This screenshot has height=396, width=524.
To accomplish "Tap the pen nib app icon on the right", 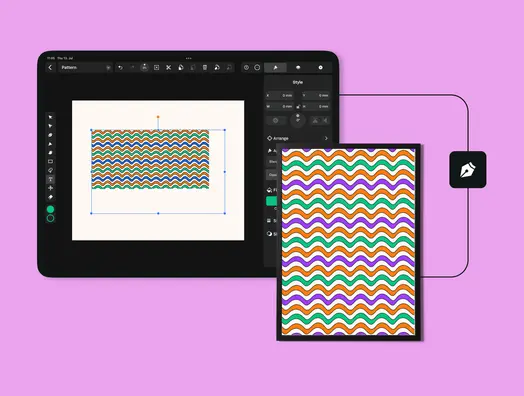I will [468, 169].
